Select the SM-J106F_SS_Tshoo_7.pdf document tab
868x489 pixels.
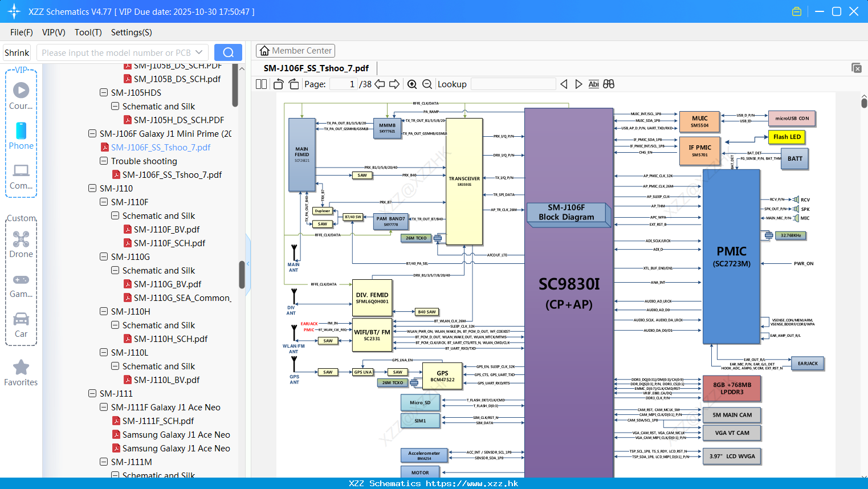[316, 68]
